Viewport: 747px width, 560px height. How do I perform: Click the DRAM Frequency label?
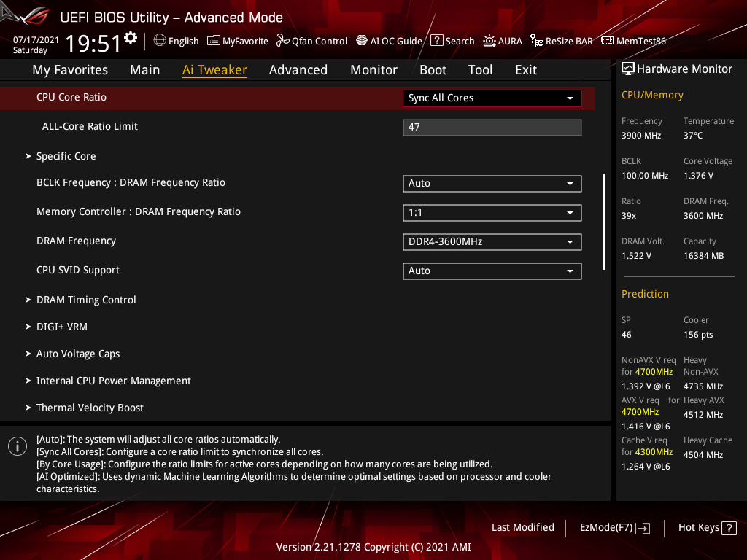[76, 241]
